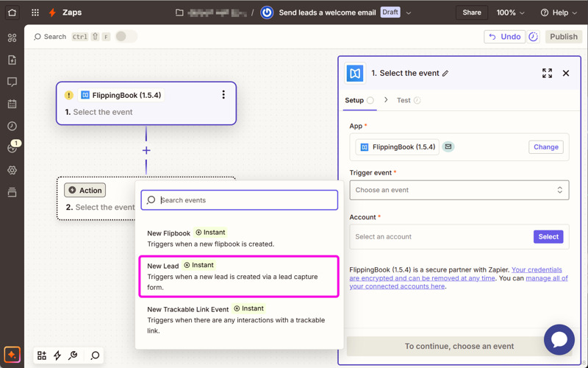Click the Send leads a welcome email title

[327, 13]
